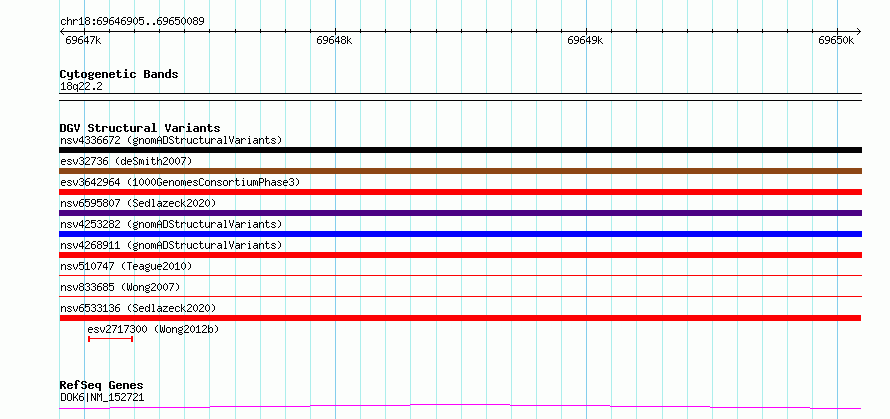Click the 18q22.2 band label
The height and width of the screenshot is (419, 890).
click(x=81, y=86)
